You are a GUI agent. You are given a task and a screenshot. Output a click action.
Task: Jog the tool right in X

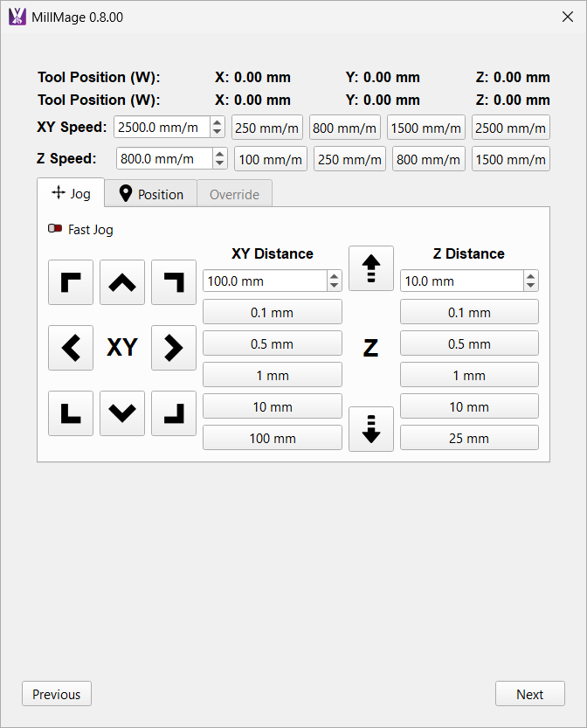pos(174,348)
